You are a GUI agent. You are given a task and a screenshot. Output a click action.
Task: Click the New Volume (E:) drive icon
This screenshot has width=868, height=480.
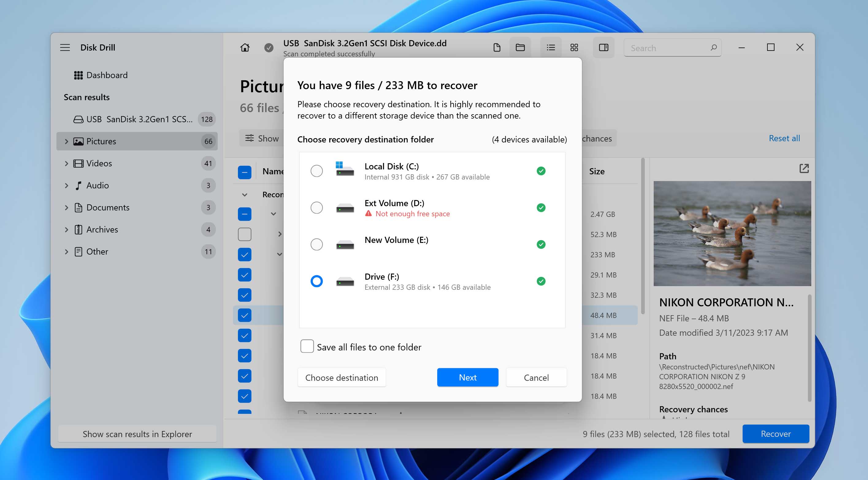[345, 245]
